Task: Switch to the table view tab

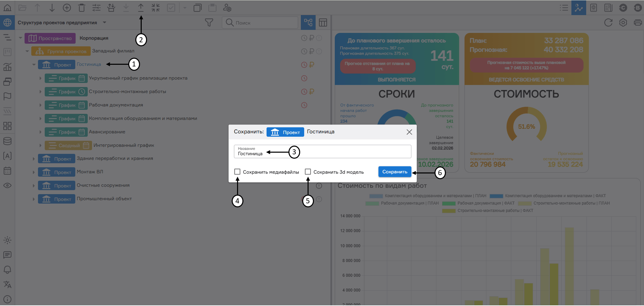Action: click(x=323, y=22)
